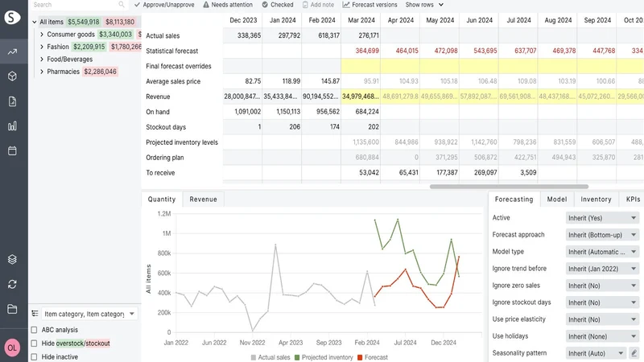Click the Forecast versions button

point(369,5)
